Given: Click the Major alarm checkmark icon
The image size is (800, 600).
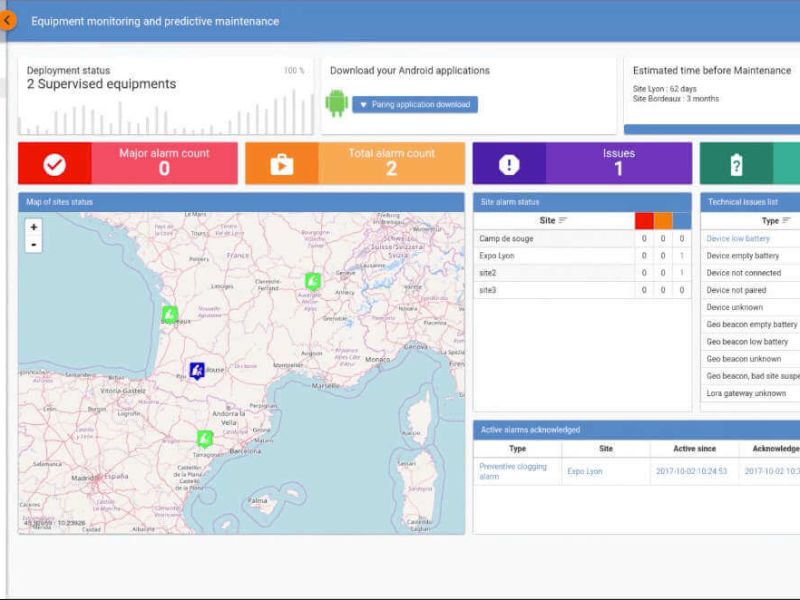Looking at the screenshot, I should [x=55, y=164].
